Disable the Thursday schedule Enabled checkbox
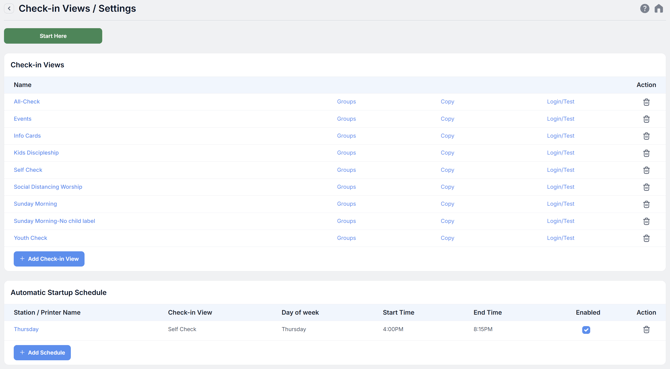The image size is (670, 369). (x=586, y=330)
